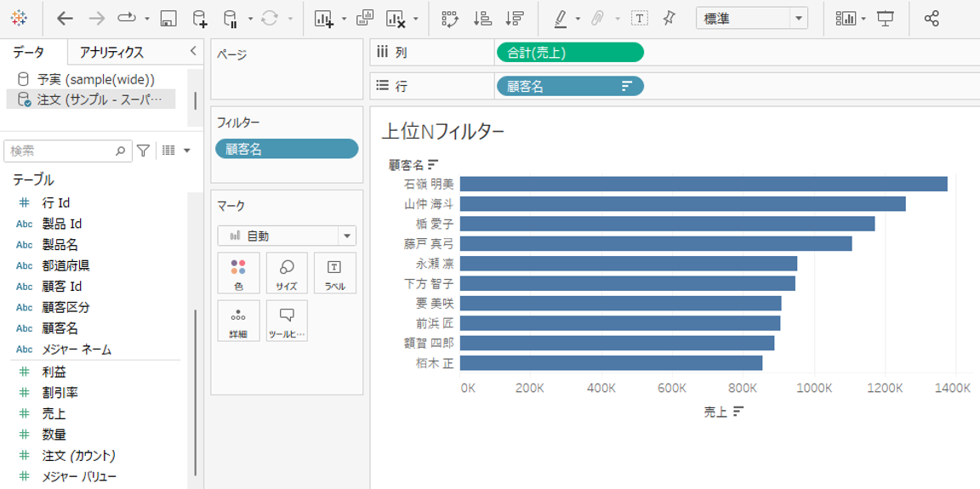Image resolution: width=980 pixels, height=489 pixels.
Task: Show mark labels T icon
Action: tap(640, 19)
